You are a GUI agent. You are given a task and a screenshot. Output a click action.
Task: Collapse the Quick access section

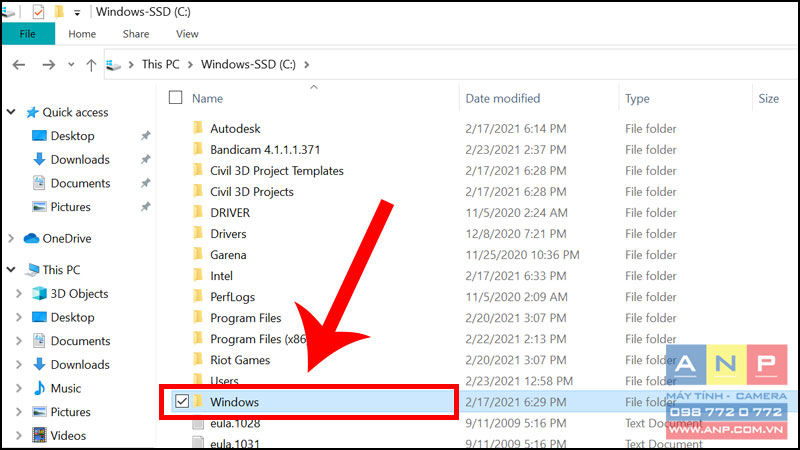[11, 112]
